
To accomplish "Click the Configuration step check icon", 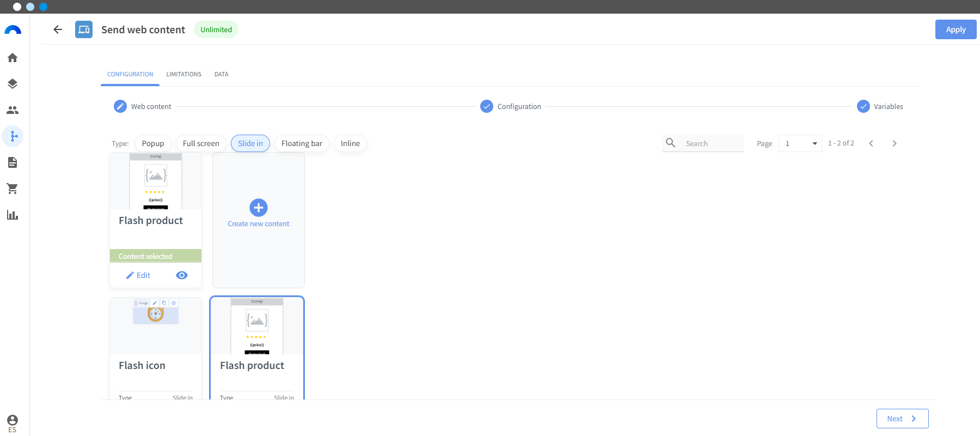I will (x=487, y=106).
